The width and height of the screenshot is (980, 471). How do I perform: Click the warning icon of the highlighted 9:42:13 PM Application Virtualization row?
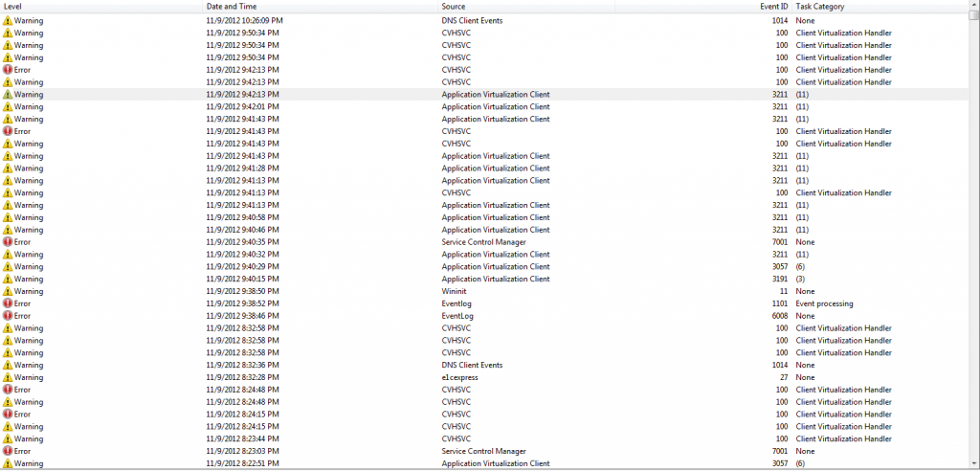tap(8, 95)
